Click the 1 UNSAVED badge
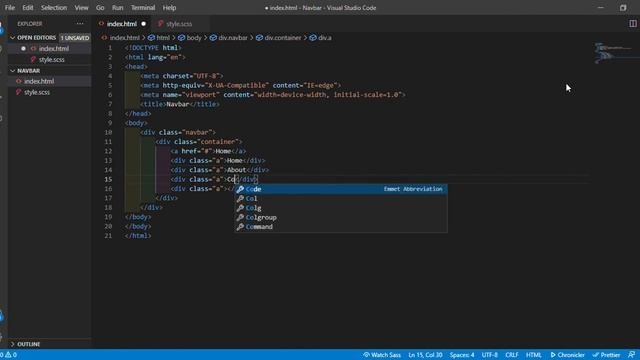Screen dimensions: 640x360 click(x=75, y=38)
